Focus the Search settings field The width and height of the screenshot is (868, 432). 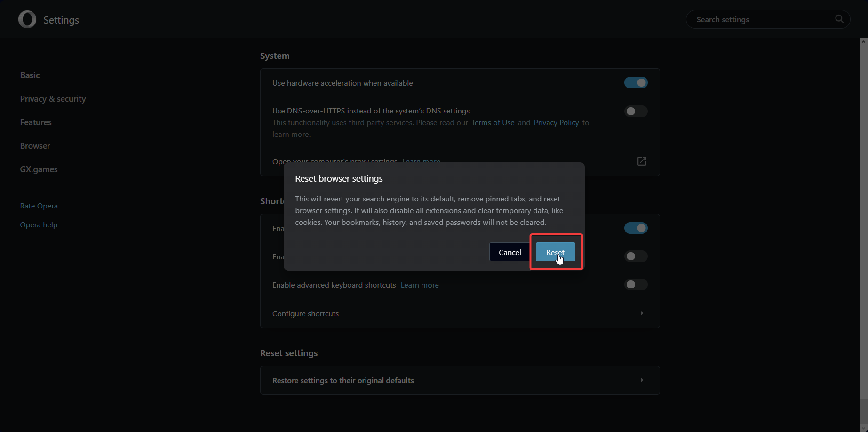(x=768, y=19)
